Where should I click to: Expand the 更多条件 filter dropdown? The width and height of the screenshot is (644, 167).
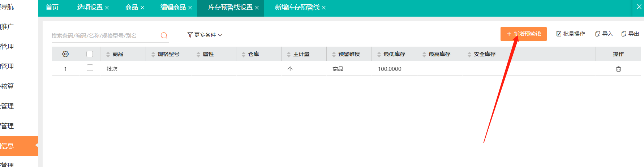coord(205,35)
